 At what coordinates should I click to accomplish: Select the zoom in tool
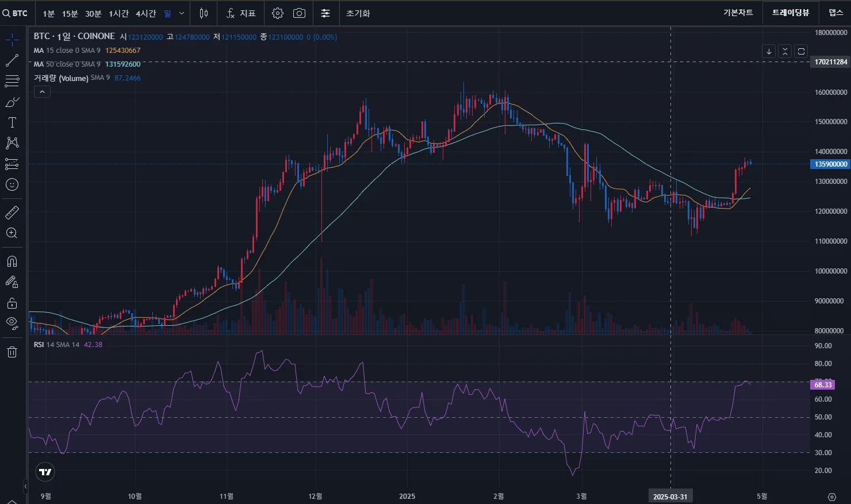12,233
